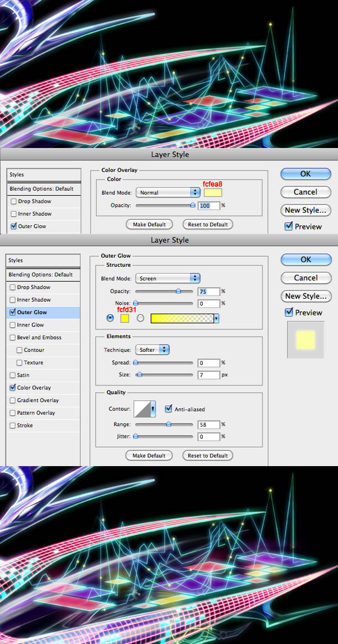Uncheck Color Overlay in the style list

(x=12, y=388)
